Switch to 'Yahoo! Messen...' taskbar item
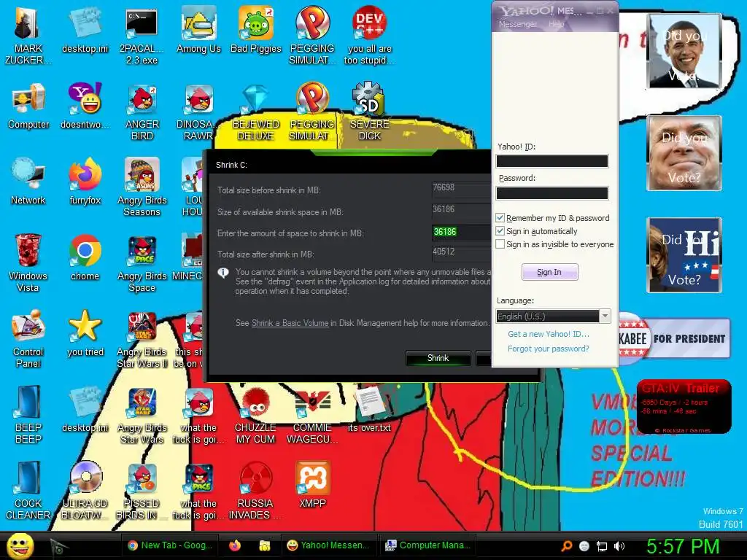This screenshot has height=560, width=747. tap(329, 545)
